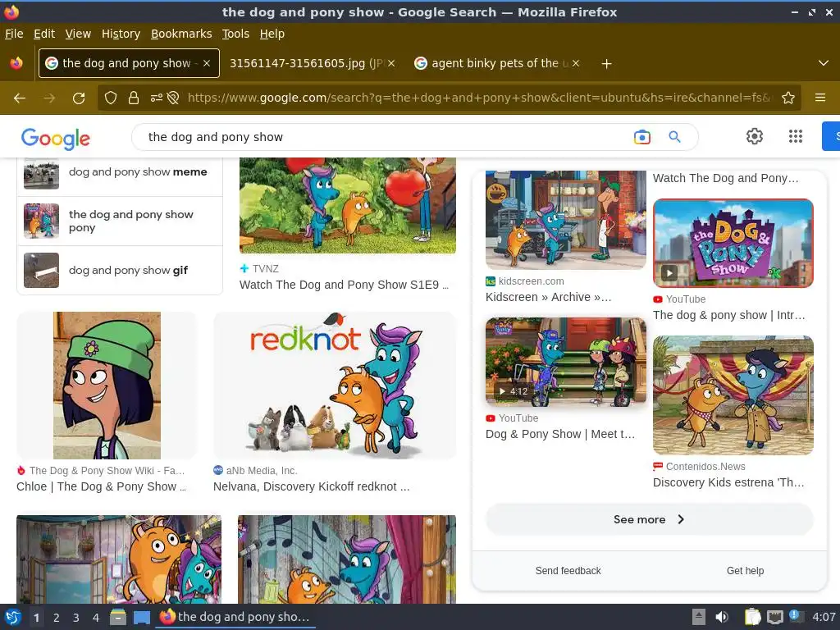Open Dog & Pony Show | Meet t... link
Image resolution: width=840 pixels, height=630 pixels.
coord(559,434)
